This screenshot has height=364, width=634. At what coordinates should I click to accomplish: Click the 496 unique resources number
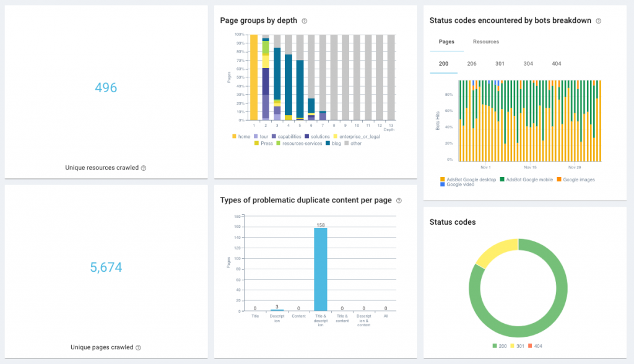(106, 88)
